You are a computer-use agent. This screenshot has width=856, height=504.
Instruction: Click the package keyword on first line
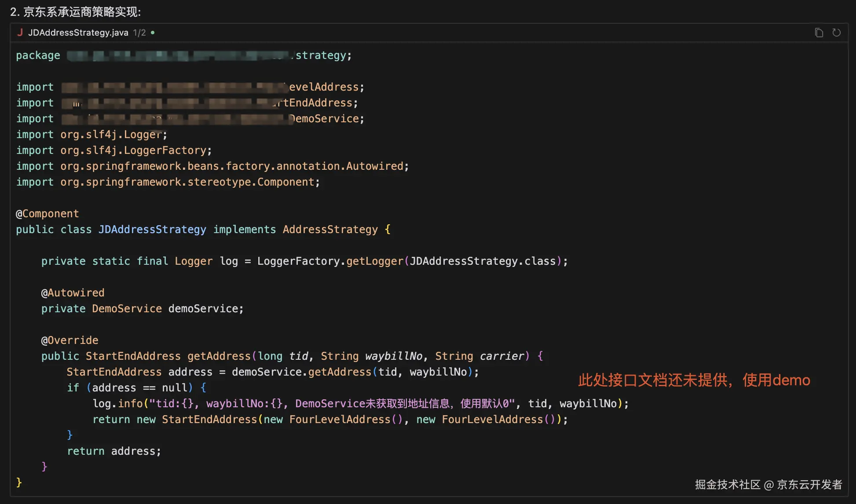click(38, 55)
